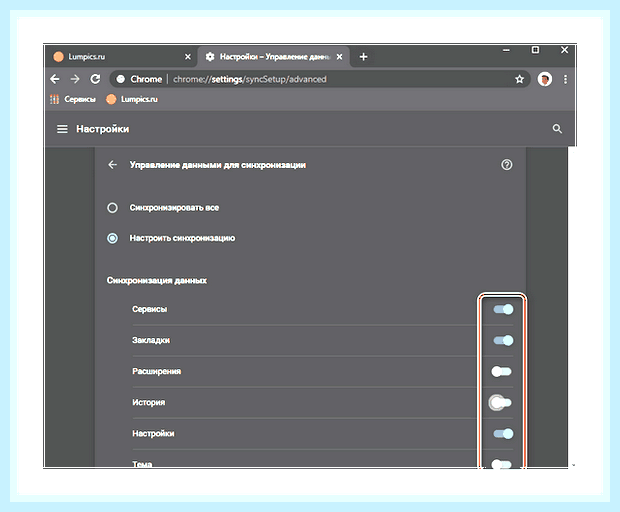Minimize the Chrome window
Viewport: 620px width, 512px height.
(506, 50)
